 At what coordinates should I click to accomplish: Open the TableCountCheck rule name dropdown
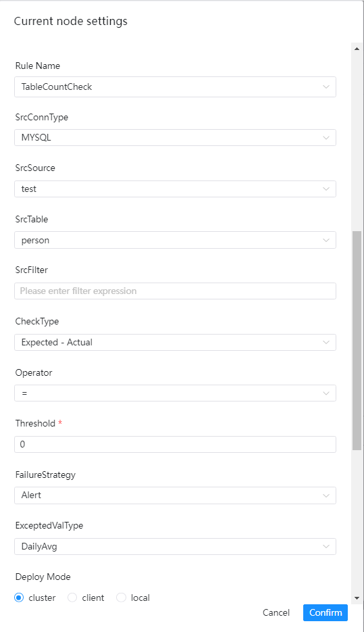coord(175,87)
